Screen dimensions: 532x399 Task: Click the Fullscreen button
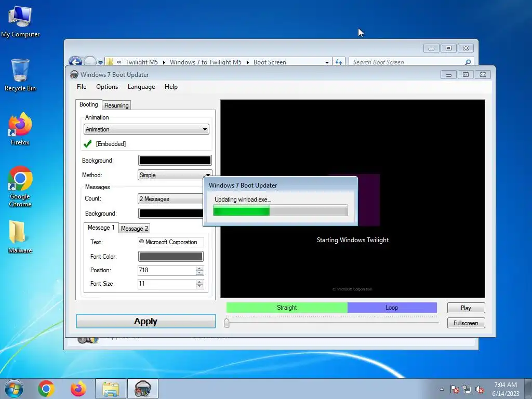coord(466,323)
